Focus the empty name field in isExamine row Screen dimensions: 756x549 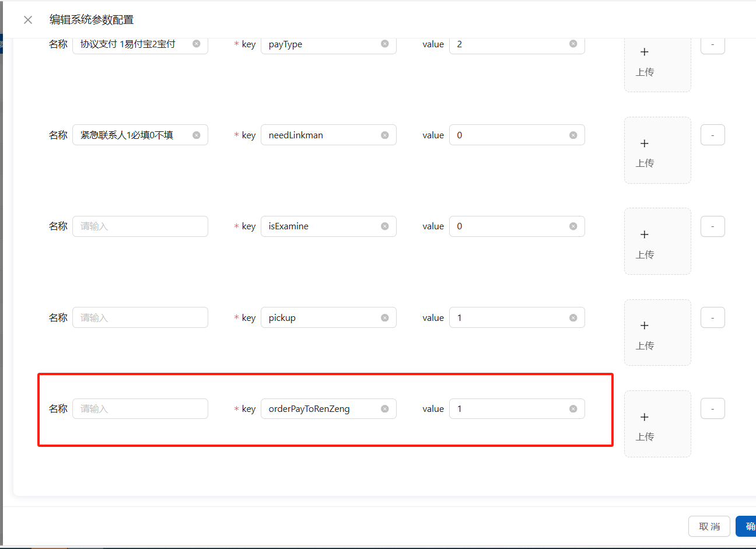click(140, 226)
